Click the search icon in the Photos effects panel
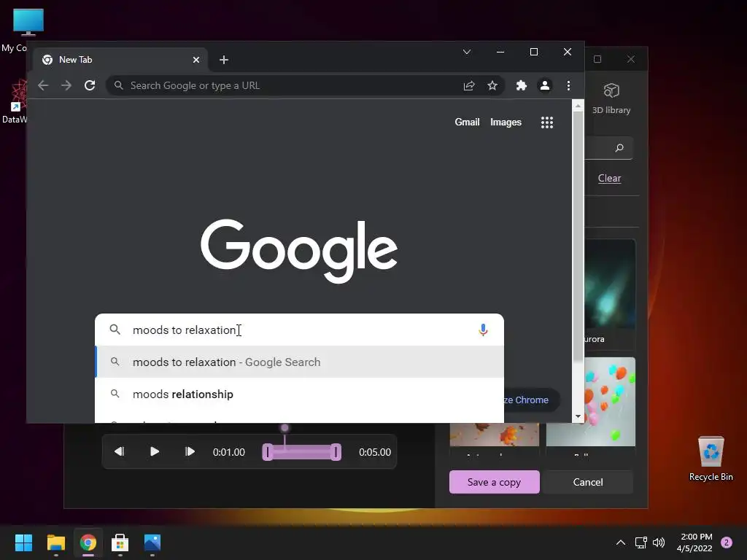This screenshot has width=747, height=560. tap(619, 148)
